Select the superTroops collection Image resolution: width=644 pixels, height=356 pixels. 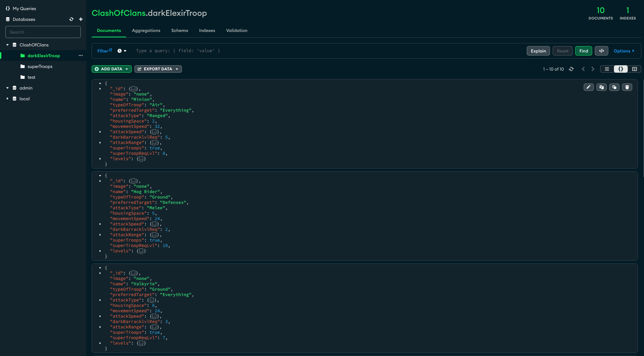(40, 66)
